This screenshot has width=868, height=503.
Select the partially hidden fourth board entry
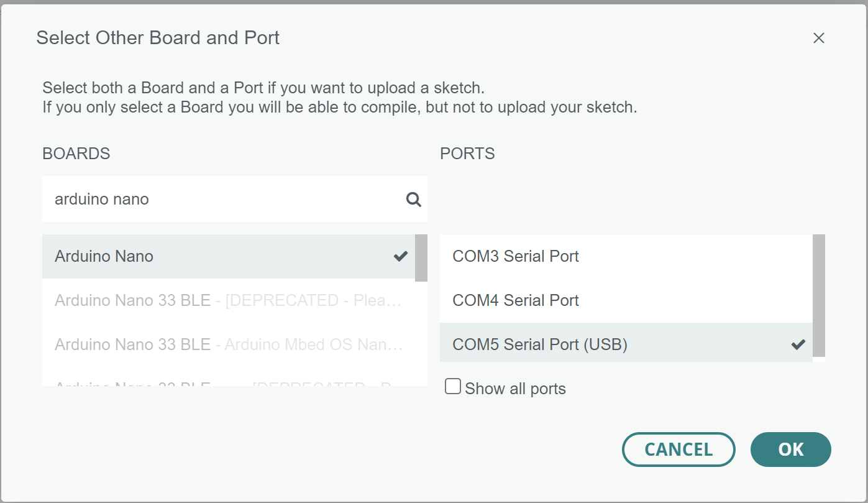(x=229, y=380)
